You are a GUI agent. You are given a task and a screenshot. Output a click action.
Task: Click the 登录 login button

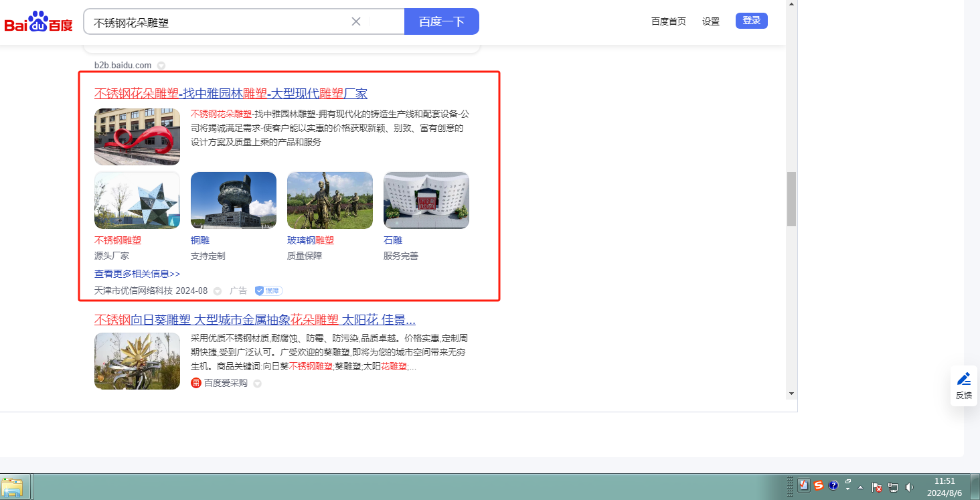(x=751, y=21)
